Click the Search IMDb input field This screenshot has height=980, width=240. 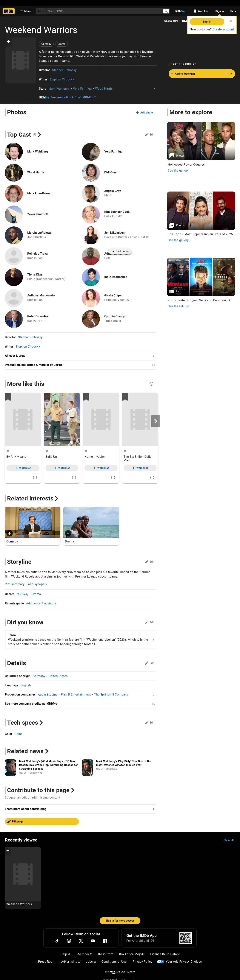(105, 11)
